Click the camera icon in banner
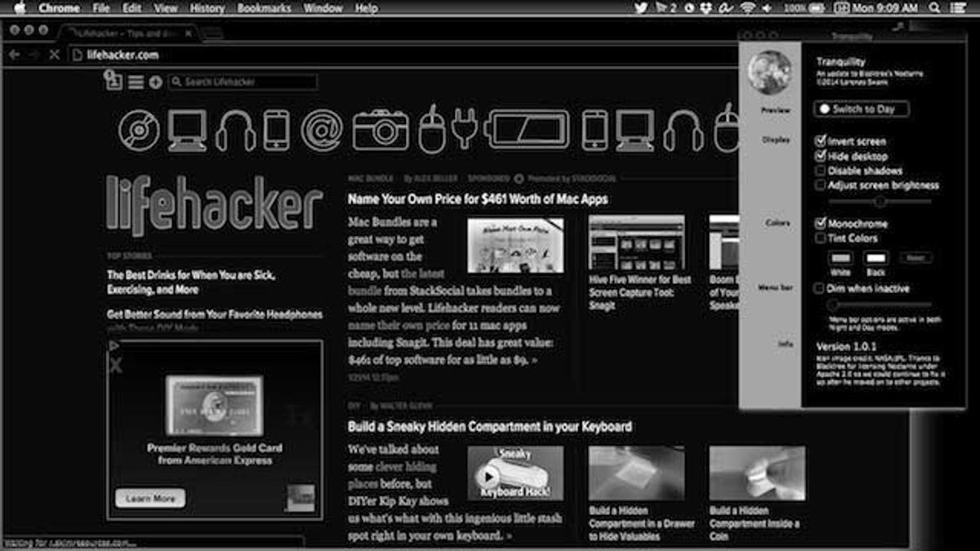This screenshot has width=980, height=551. [x=380, y=130]
